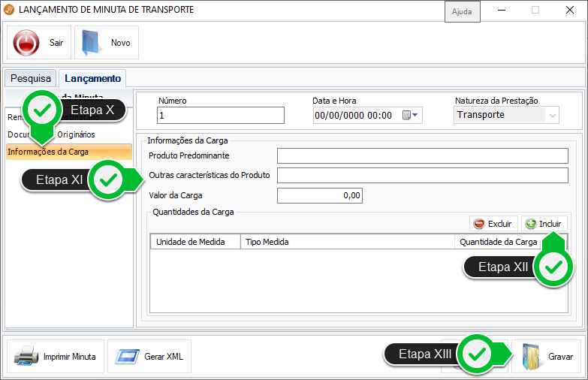
Task: Click the green plus Incluir icon
Action: click(x=531, y=224)
